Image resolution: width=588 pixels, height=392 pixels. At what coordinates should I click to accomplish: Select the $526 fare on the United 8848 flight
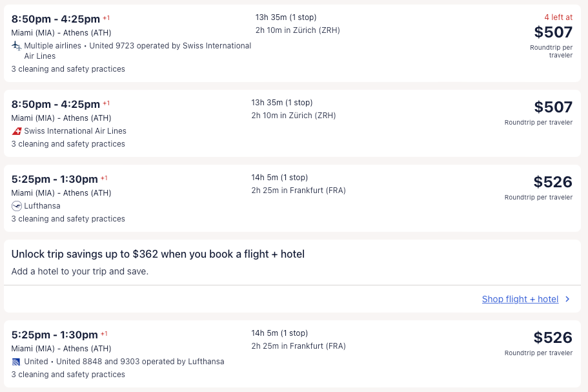point(553,338)
